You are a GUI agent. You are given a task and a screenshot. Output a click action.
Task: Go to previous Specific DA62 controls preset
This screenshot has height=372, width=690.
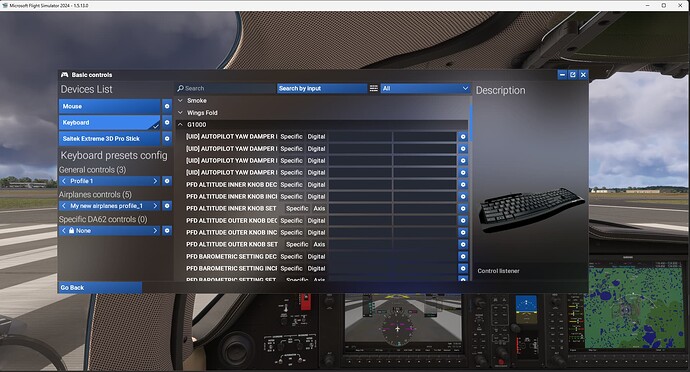[x=64, y=230]
